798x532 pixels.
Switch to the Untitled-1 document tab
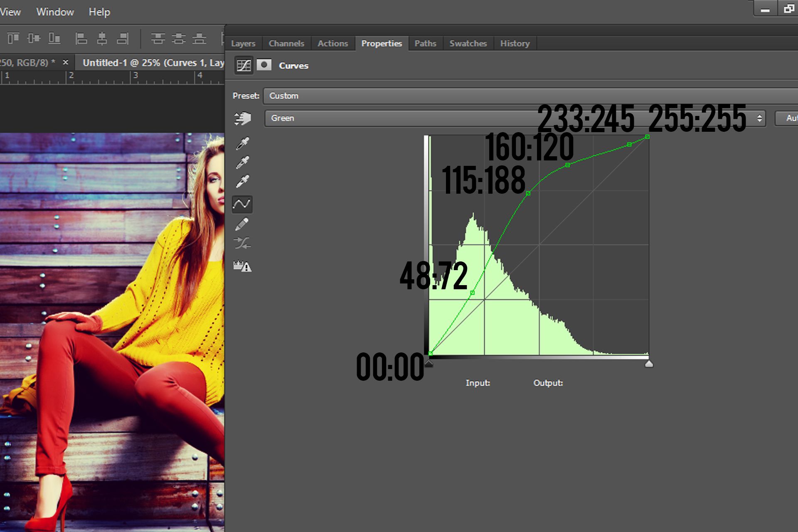coord(150,62)
